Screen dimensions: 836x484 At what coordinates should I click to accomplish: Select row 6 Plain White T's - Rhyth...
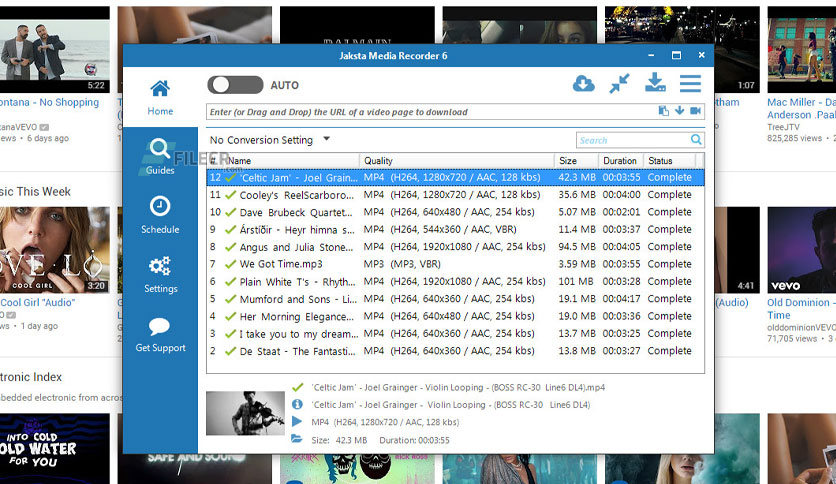point(455,281)
